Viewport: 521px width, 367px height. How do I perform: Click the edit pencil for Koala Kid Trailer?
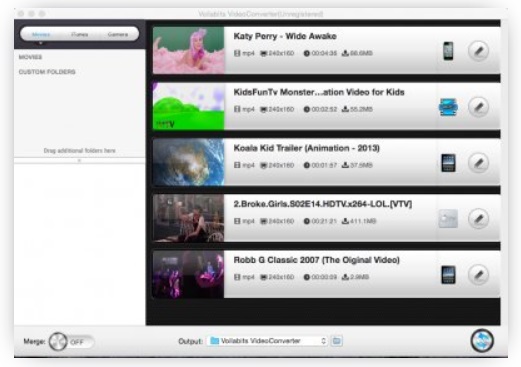coord(478,163)
